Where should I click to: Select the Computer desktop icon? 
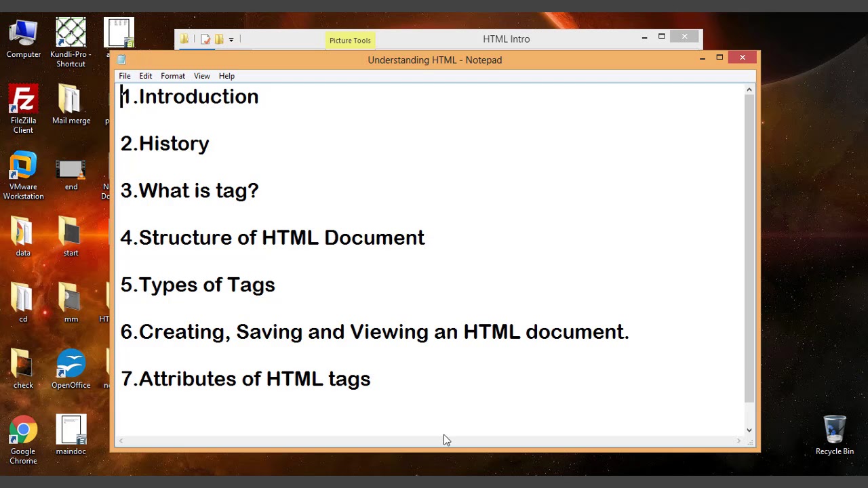[23, 35]
